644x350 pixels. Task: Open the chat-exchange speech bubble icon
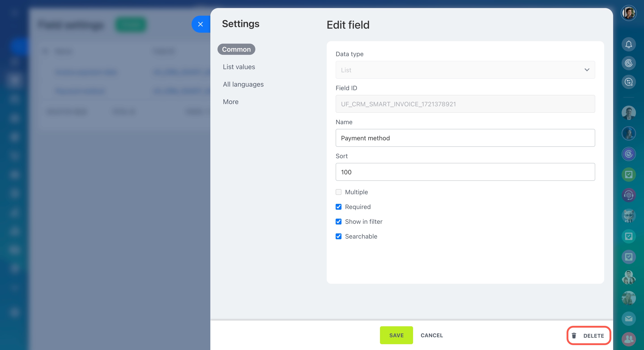[629, 82]
